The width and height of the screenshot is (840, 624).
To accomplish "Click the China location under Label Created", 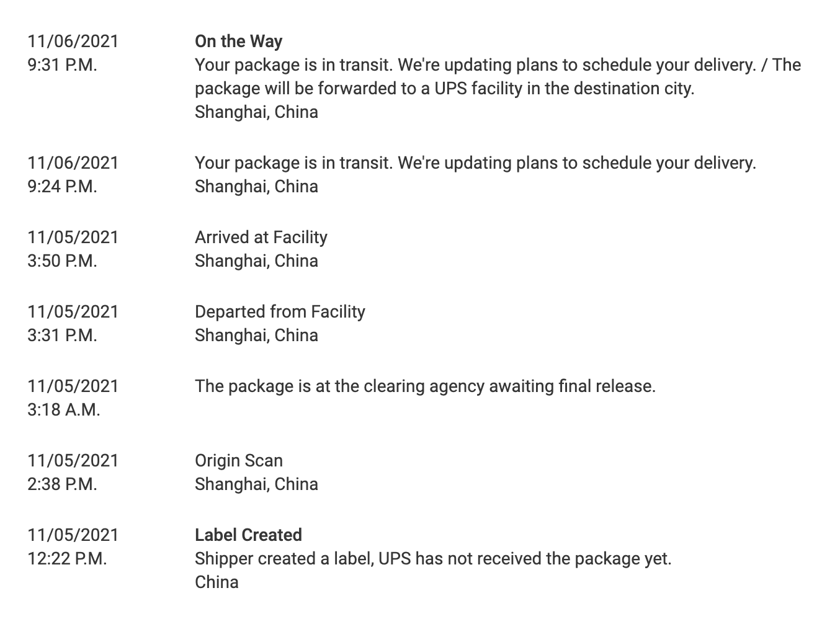I will [x=217, y=582].
